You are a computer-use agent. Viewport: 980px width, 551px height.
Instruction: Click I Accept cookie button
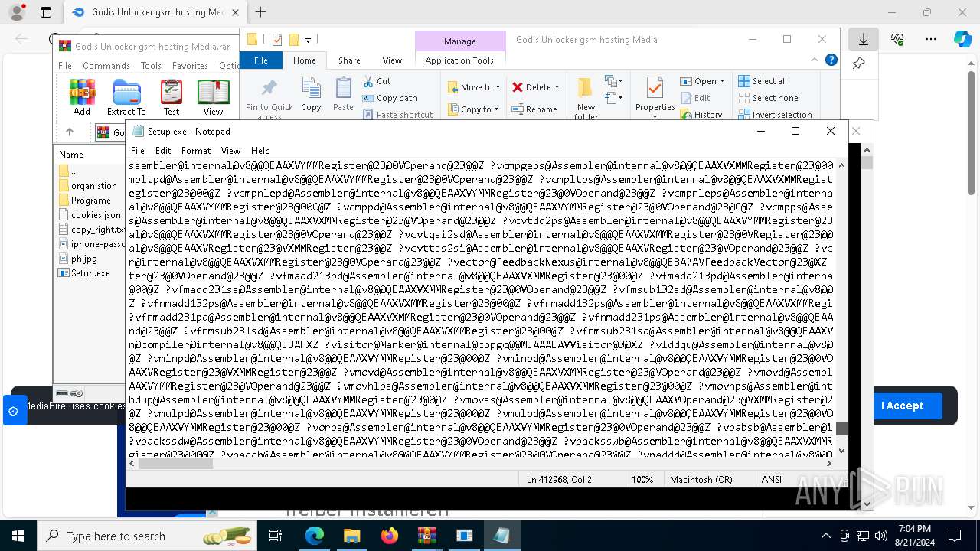[902, 406]
